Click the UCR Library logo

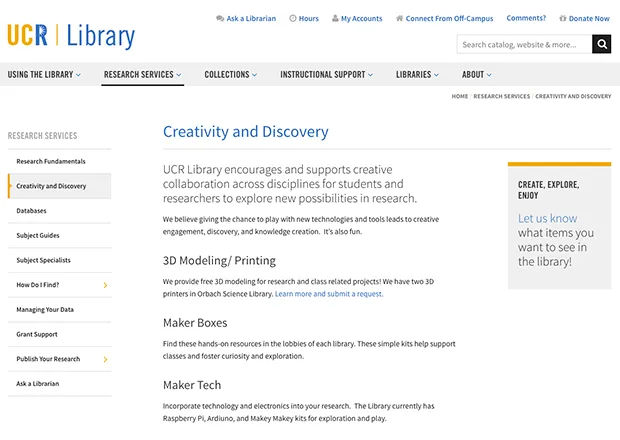(x=71, y=36)
